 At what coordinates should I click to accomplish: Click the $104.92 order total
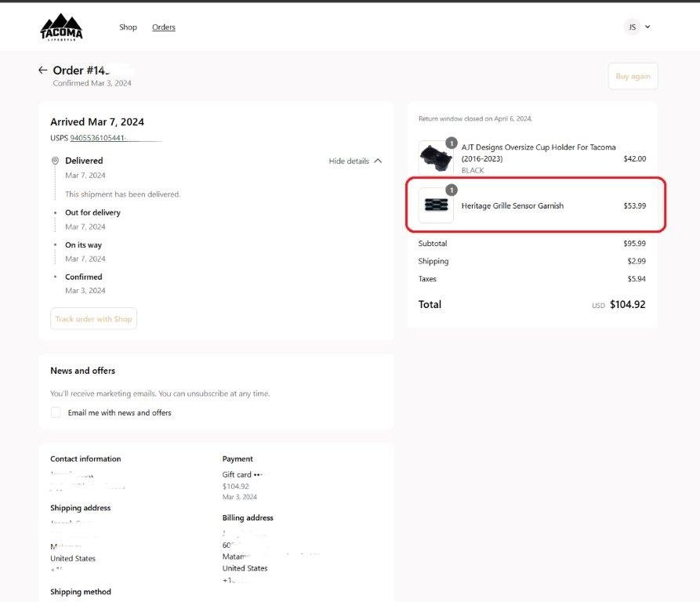[627, 304]
